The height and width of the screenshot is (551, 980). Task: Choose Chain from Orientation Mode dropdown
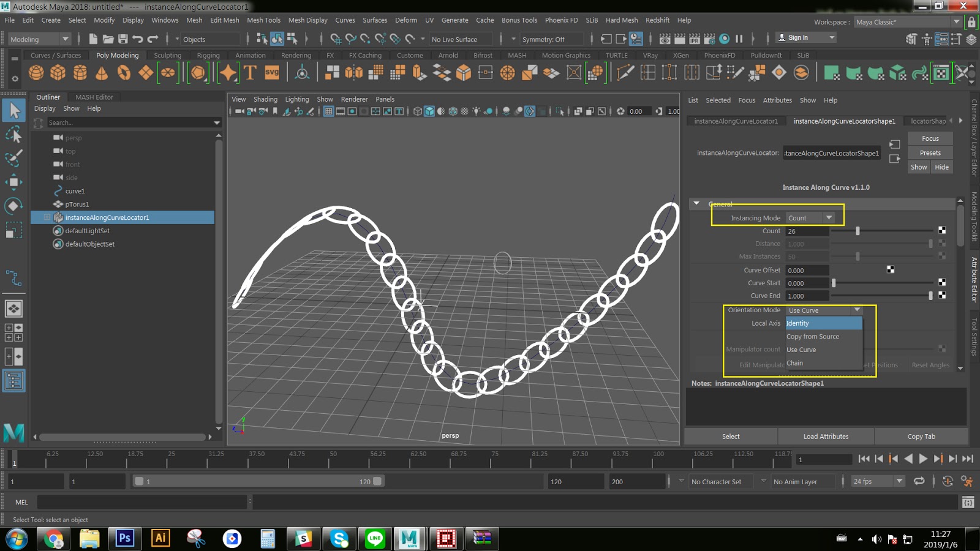(794, 363)
